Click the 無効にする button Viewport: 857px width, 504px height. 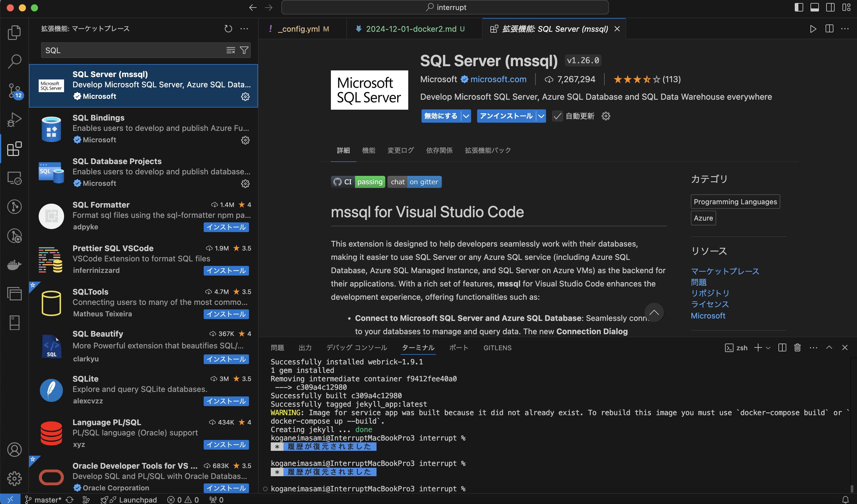(441, 116)
